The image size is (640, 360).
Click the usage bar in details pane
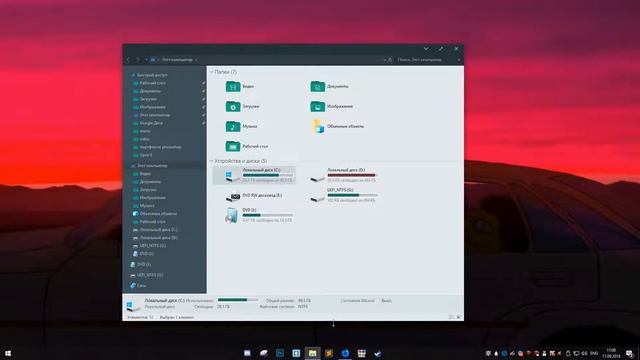tap(238, 300)
